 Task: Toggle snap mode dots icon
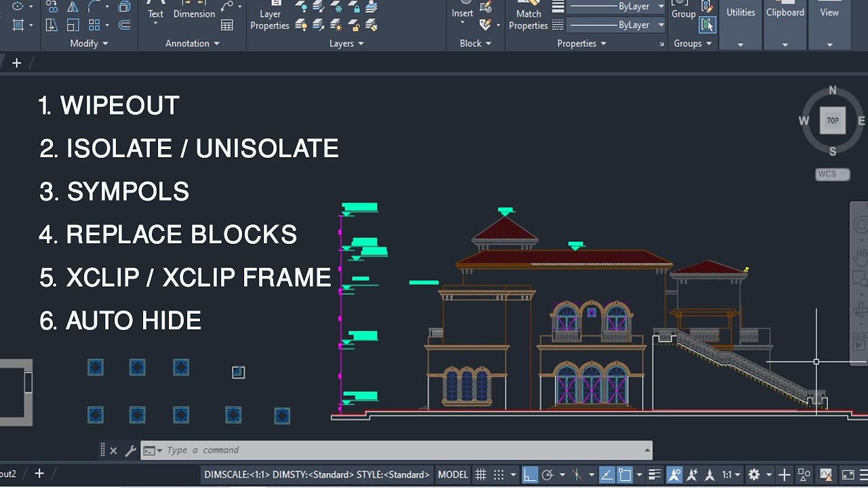tap(498, 474)
